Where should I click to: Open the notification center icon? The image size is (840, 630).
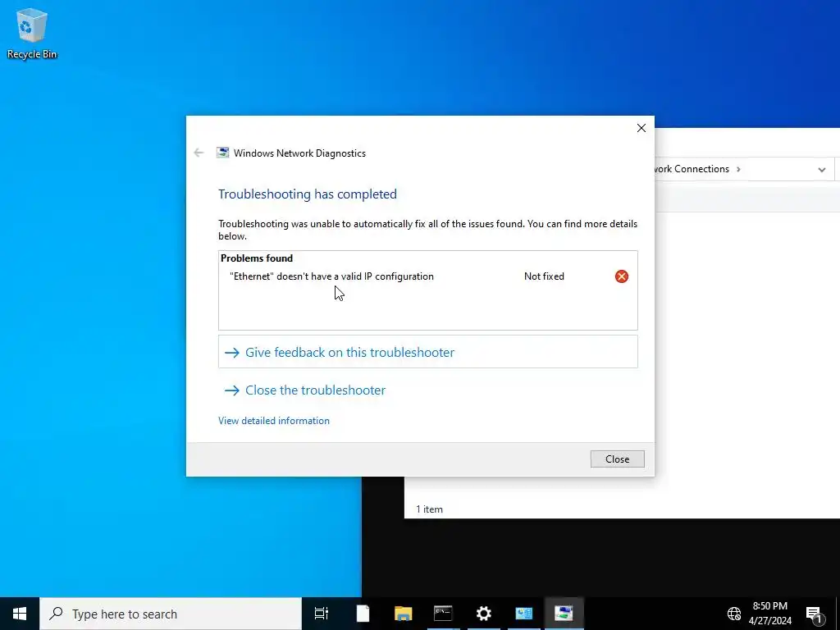tap(814, 614)
